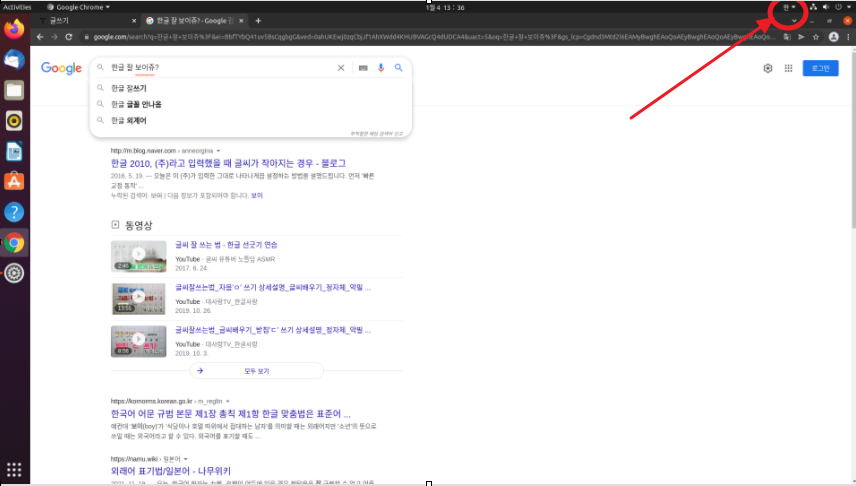Reload the current page

click(69, 37)
